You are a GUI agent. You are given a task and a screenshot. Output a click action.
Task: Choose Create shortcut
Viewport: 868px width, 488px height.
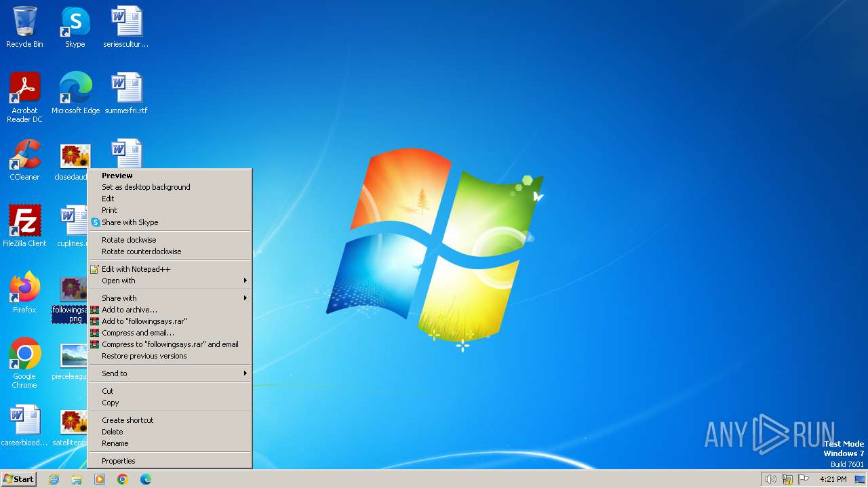[170, 420]
